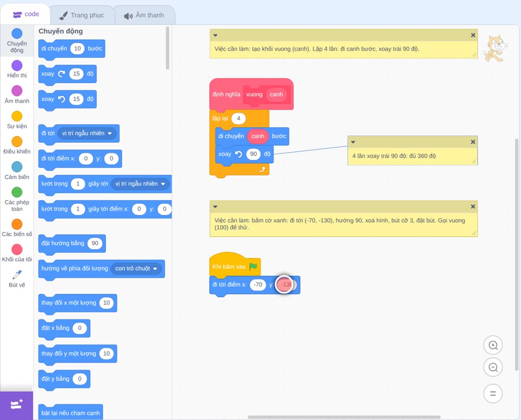This screenshot has width=521, height=420.
Task: Collapse the top 'tạo khối vuong' comment
Action: (x=215, y=35)
